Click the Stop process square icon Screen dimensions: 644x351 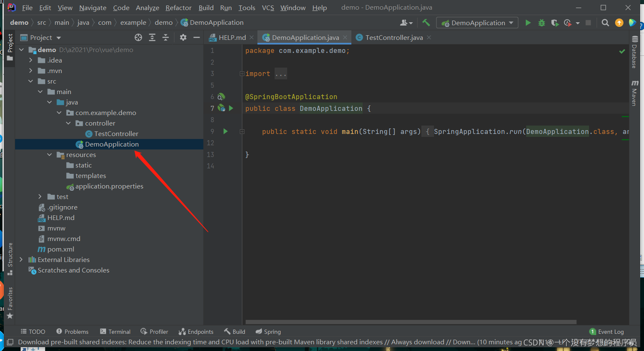coord(588,23)
